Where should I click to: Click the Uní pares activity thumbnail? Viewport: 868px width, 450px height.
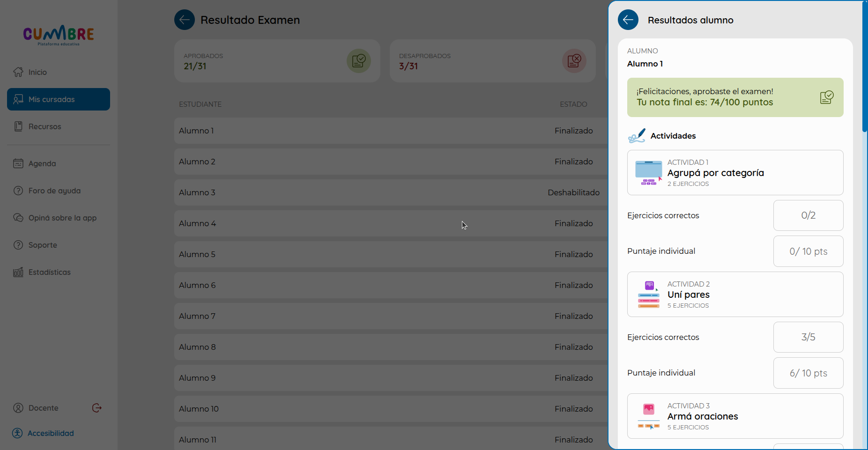[x=649, y=295]
